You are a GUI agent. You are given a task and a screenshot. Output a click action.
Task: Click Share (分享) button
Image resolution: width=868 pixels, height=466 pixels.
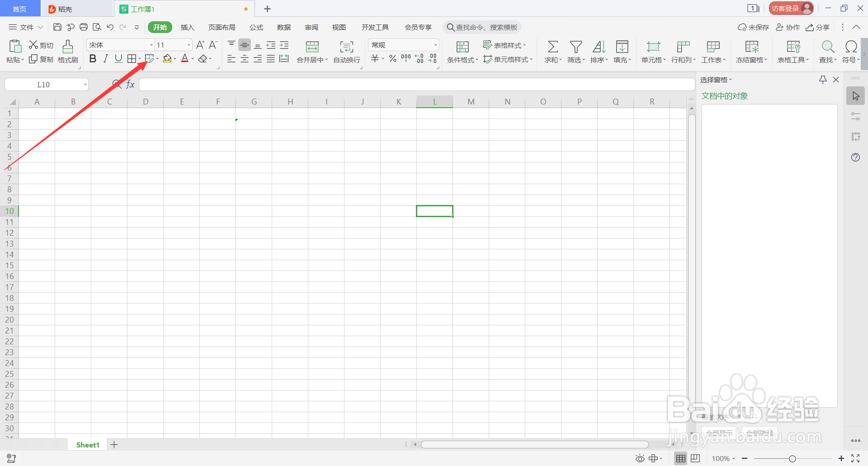coord(818,27)
